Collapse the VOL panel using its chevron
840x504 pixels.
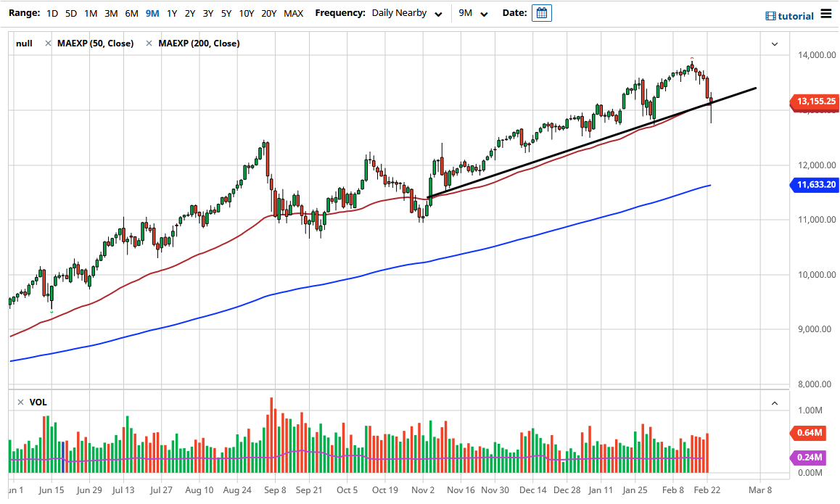pyautogui.click(x=774, y=402)
